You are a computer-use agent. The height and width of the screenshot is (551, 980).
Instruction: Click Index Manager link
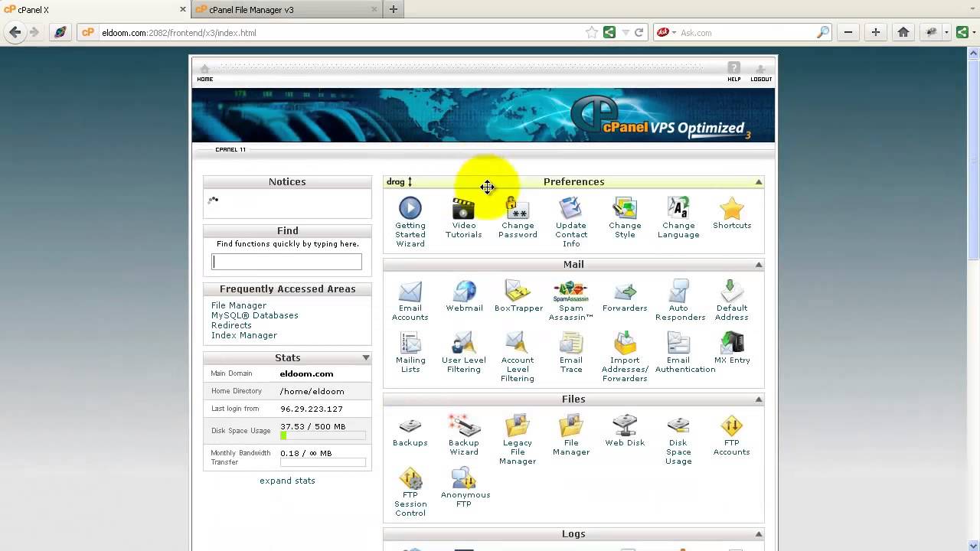point(244,335)
